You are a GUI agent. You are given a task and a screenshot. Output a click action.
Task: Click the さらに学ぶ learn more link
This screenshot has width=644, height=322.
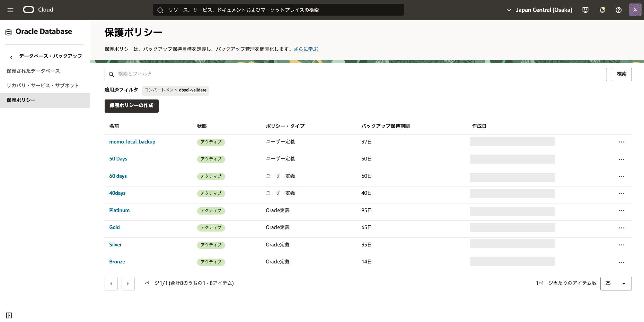306,49
